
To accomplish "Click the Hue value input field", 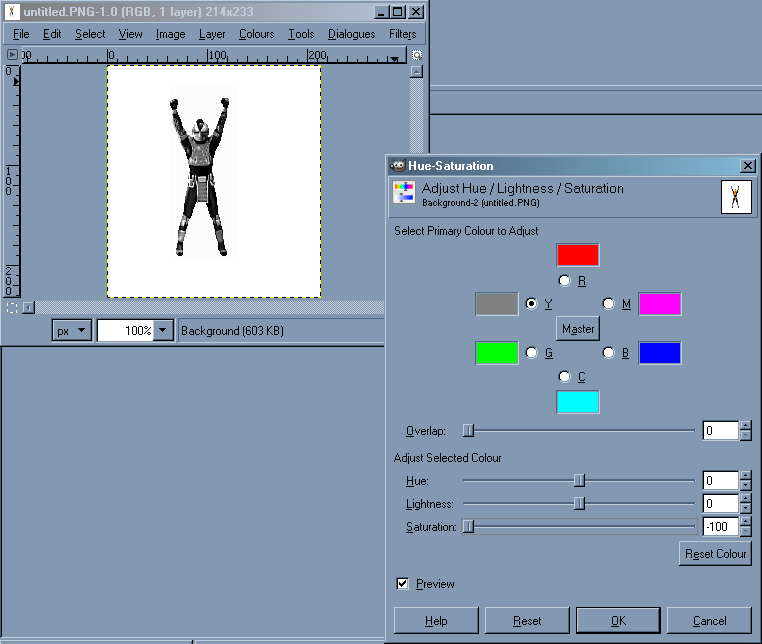I will point(720,481).
